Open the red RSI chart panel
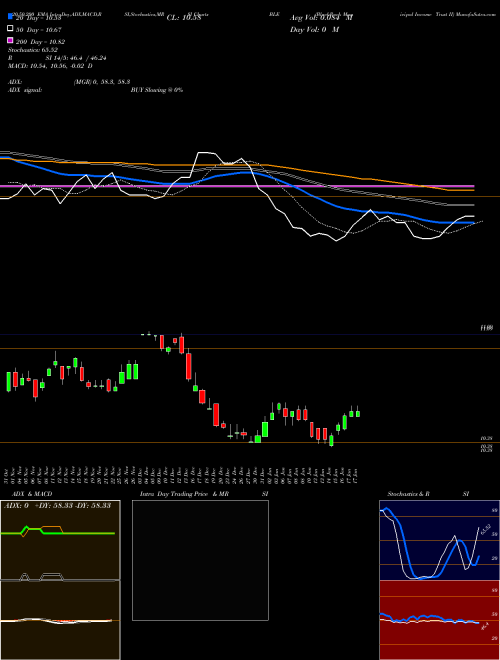Image resolution: width=500 pixels, height=660 pixels. click(439, 620)
